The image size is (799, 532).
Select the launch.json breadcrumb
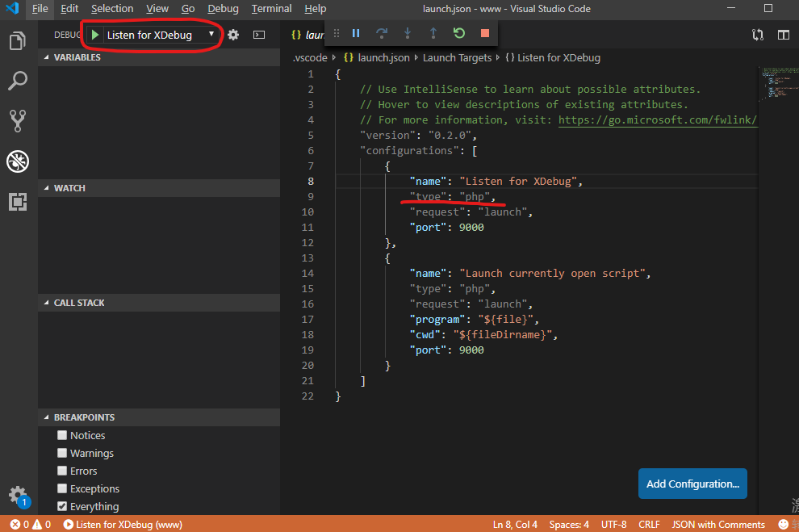coord(377,57)
